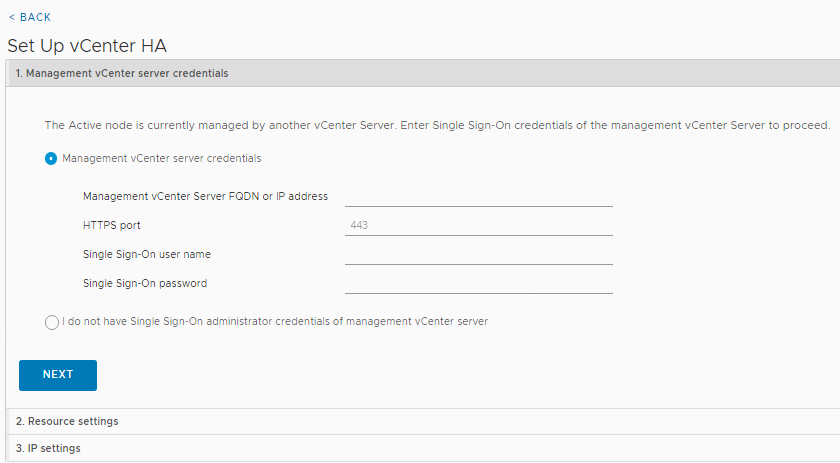Click the HTTPS port field showing 443

click(479, 225)
